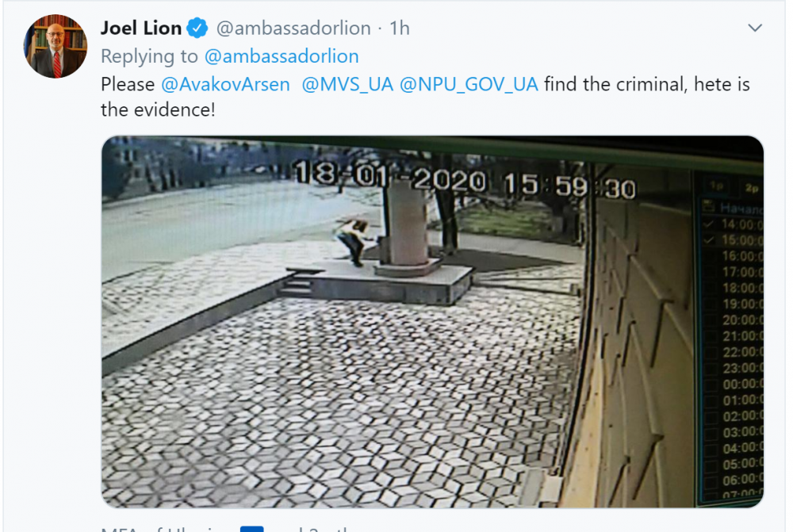
Task: Open the @MVS_UA mention
Action: [347, 85]
